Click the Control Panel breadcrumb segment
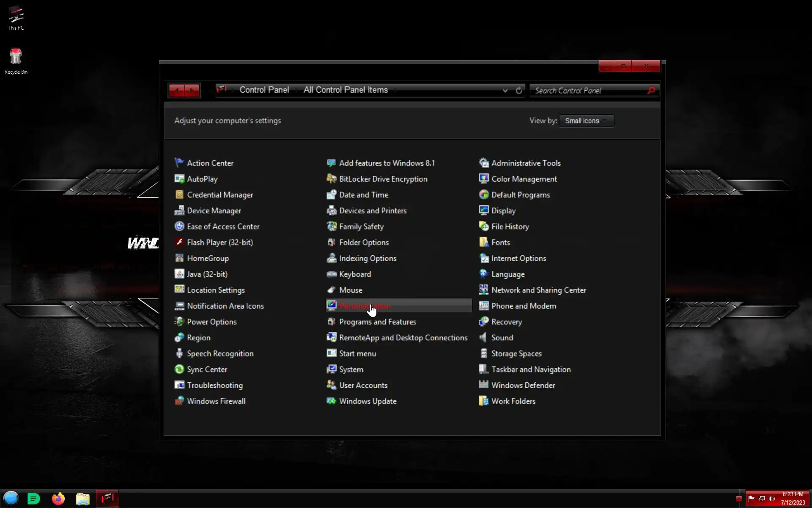Viewport: 812px width, 508px height. pyautogui.click(x=264, y=90)
